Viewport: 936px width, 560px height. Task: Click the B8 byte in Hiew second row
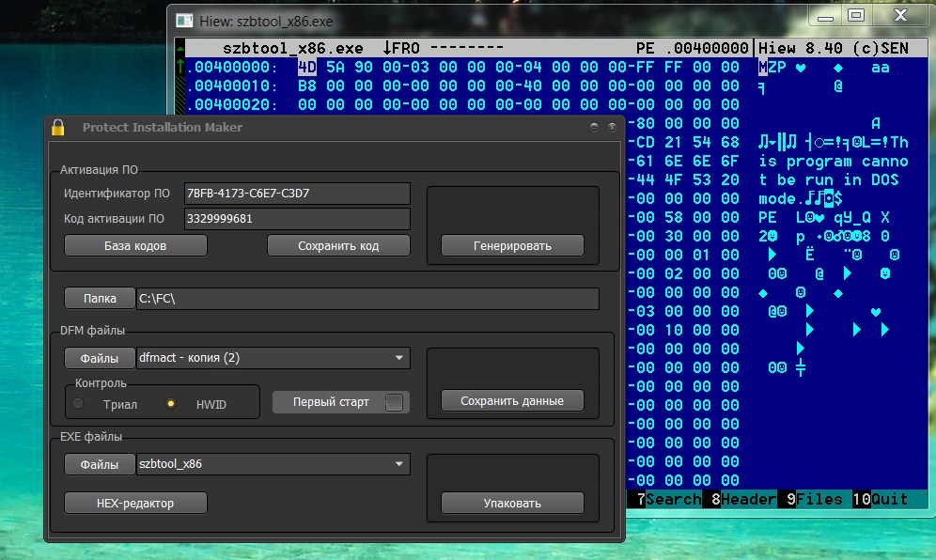[x=306, y=86]
